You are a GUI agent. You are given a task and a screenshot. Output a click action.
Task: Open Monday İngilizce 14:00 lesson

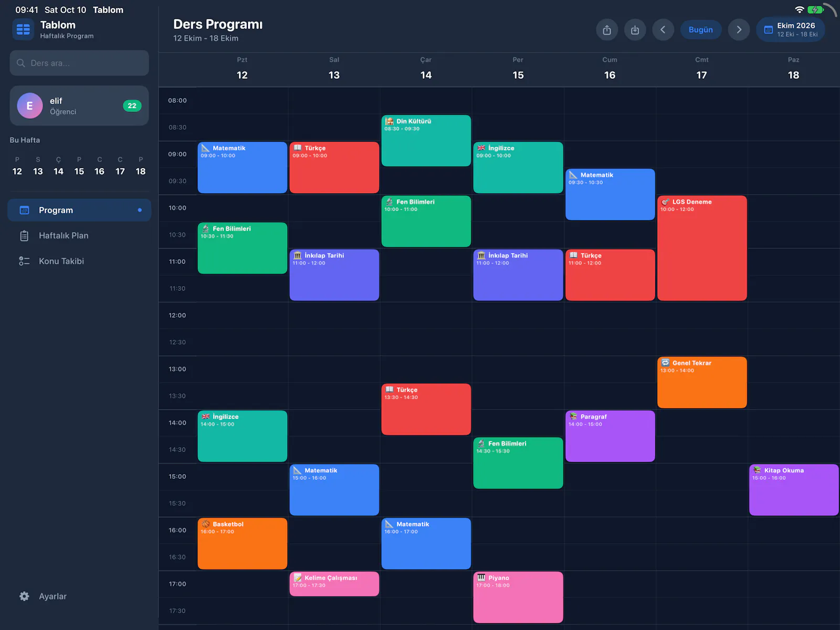point(243,436)
